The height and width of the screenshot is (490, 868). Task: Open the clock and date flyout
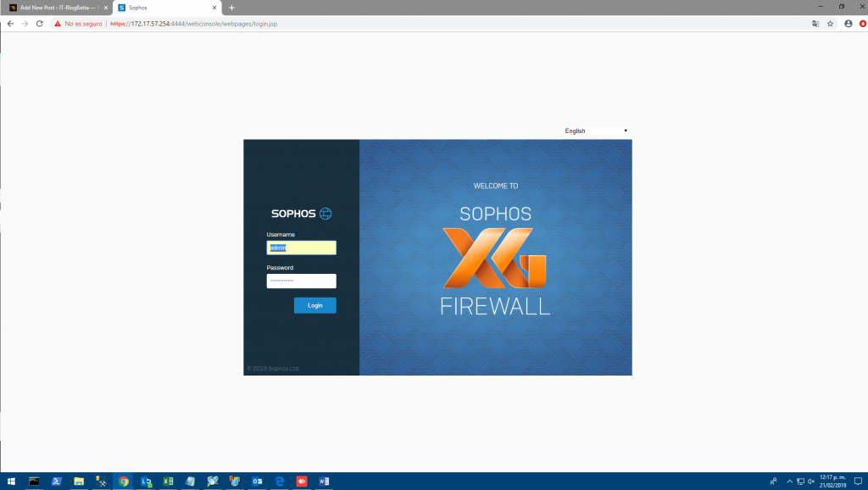832,482
